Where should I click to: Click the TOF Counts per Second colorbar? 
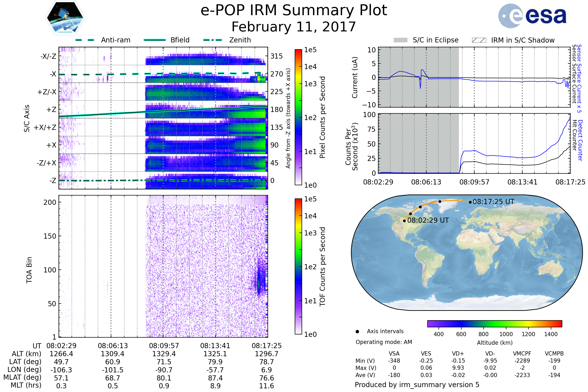(x=298, y=266)
